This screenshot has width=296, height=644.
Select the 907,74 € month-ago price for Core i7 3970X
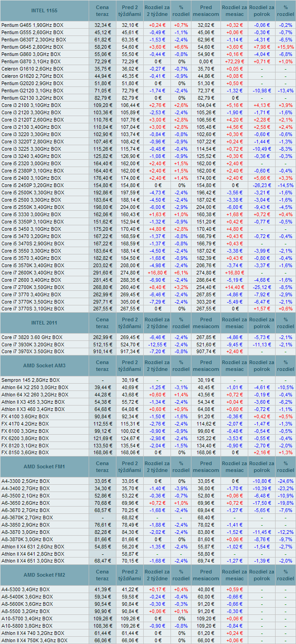(206, 351)
